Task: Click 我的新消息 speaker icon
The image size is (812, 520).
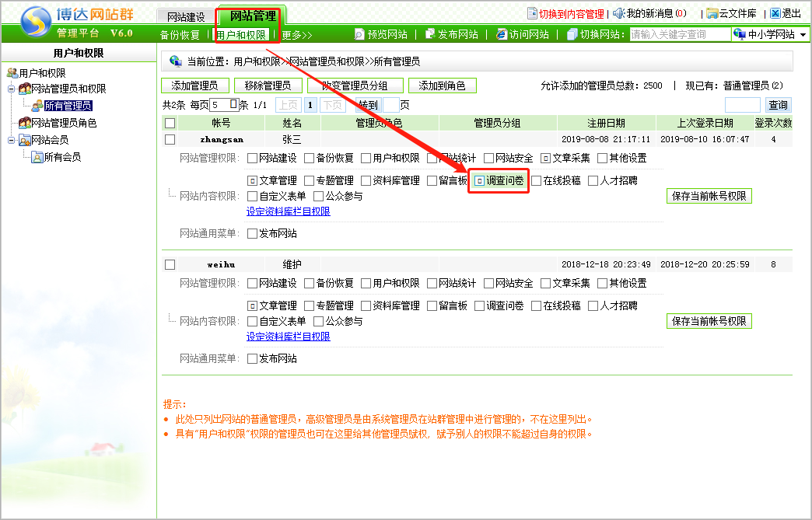Action: click(619, 13)
